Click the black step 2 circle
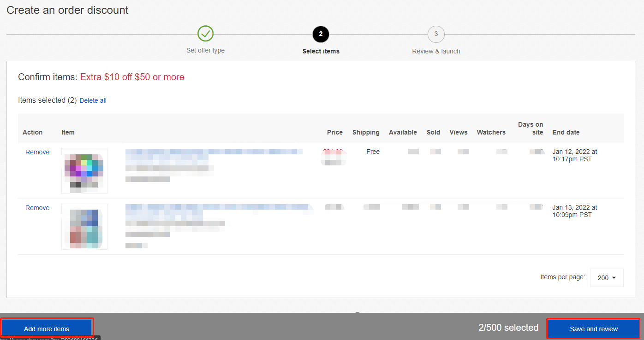Image resolution: width=644 pixels, height=340 pixels. (x=321, y=34)
